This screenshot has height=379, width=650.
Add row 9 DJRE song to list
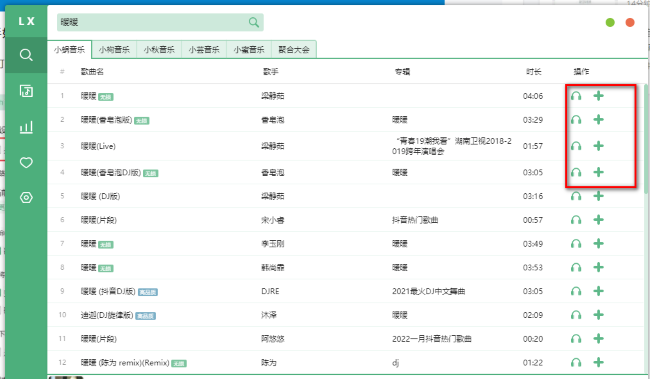(x=598, y=291)
